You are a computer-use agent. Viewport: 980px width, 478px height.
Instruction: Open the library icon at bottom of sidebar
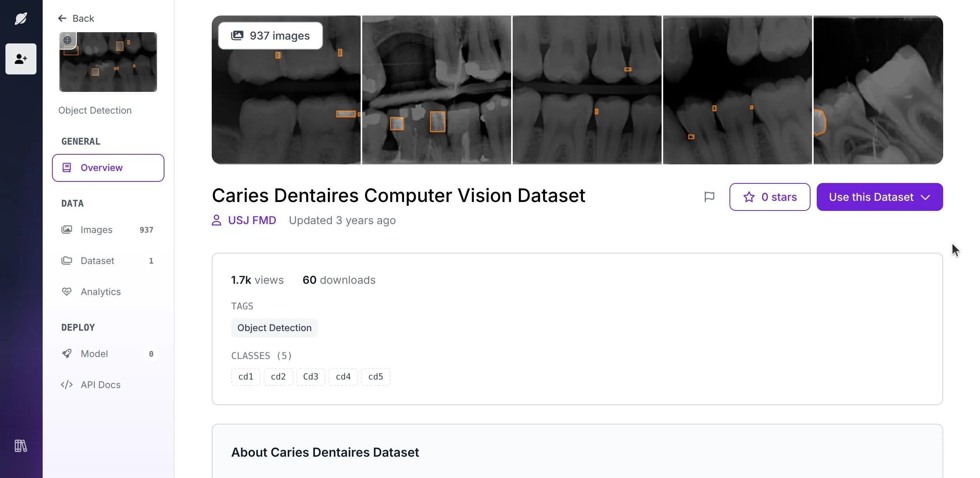coord(21,446)
